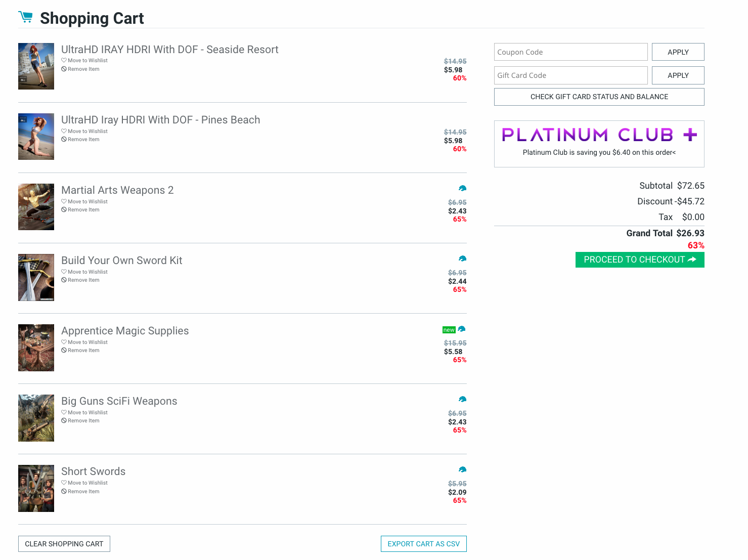Open the Apprentice Magic Supplies product title
This screenshot has width=748, height=560.
coord(125,331)
